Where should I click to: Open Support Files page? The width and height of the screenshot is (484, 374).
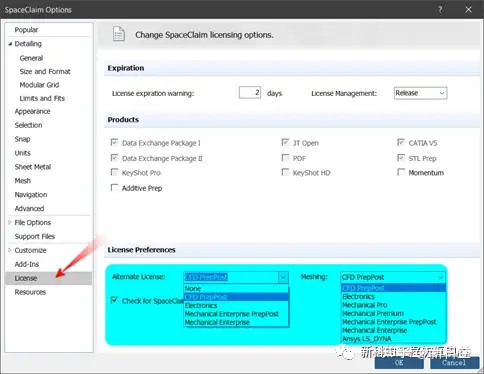click(35, 236)
